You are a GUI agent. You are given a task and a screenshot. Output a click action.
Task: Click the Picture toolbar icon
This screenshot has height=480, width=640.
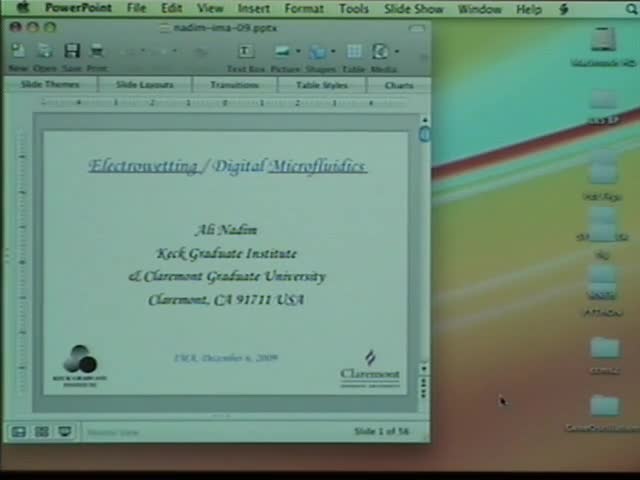tap(282, 51)
